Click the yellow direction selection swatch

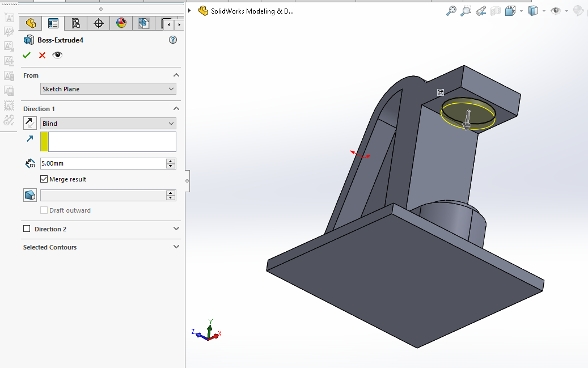[x=44, y=142]
